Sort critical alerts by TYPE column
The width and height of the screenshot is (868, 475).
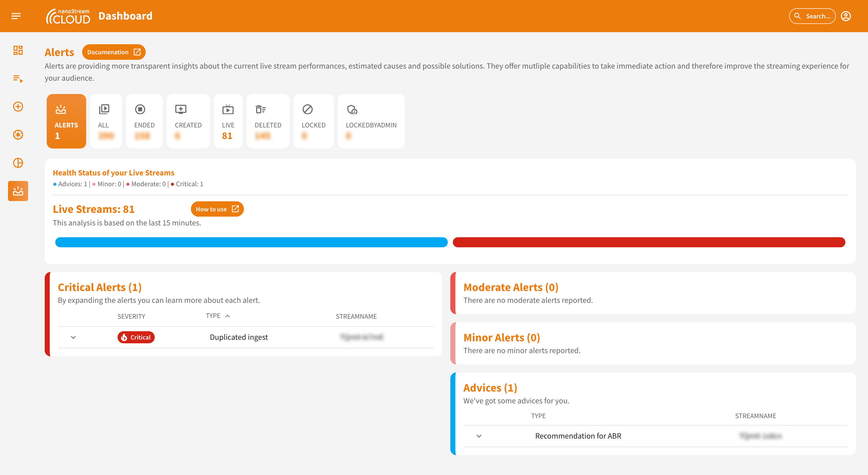pos(218,316)
